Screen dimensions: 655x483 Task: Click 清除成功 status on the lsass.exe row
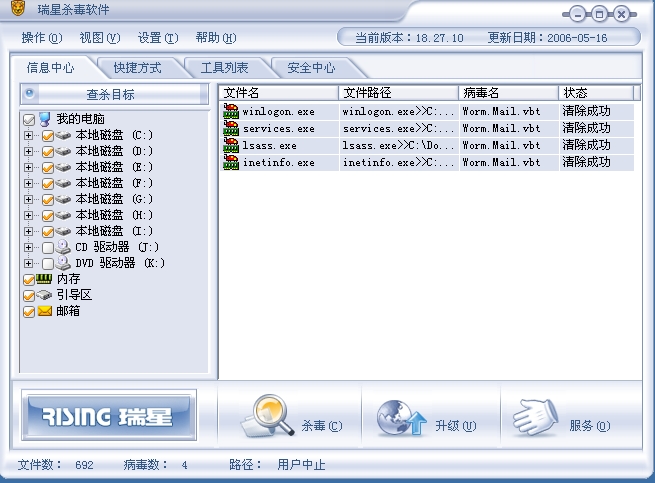[x=586, y=145]
